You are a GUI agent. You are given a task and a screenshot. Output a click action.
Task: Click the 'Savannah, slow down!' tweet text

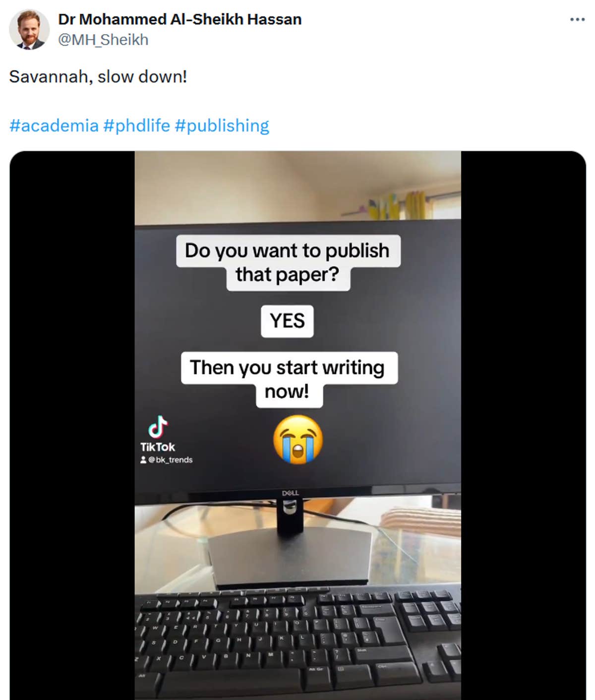click(x=98, y=77)
